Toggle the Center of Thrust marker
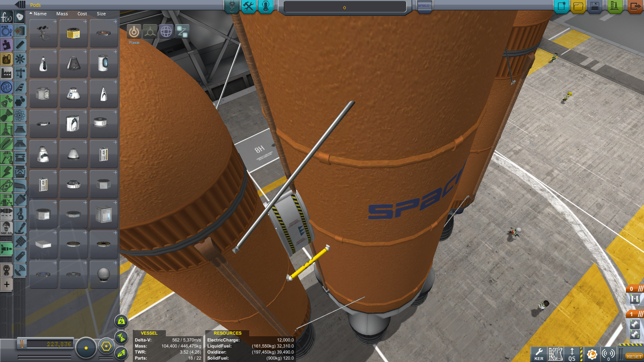Viewport: 644px width, 362px height. [x=121, y=337]
